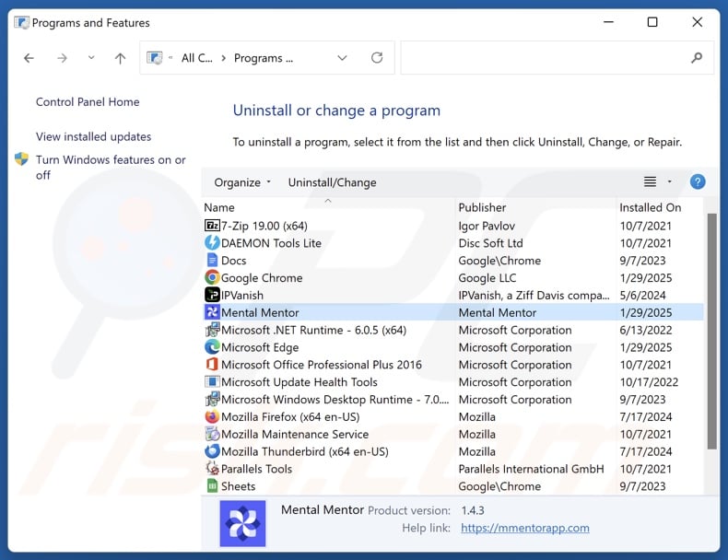Change the view with the list view icon

[650, 181]
